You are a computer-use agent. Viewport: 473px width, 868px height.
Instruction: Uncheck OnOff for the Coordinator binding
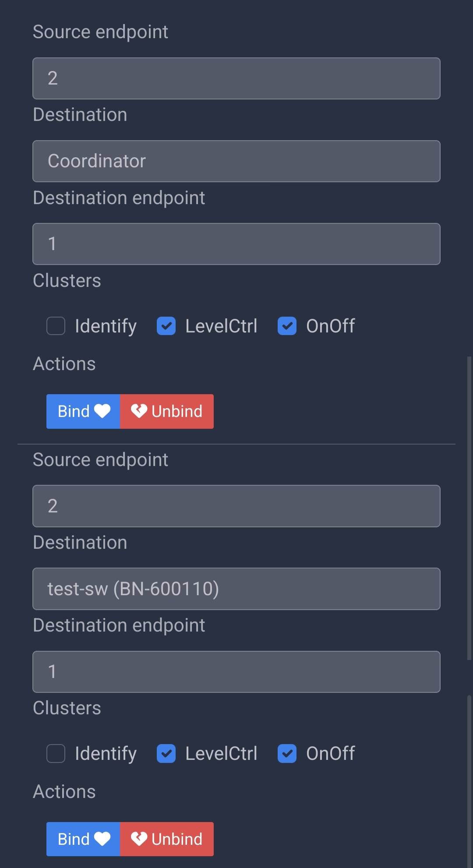coord(287,326)
